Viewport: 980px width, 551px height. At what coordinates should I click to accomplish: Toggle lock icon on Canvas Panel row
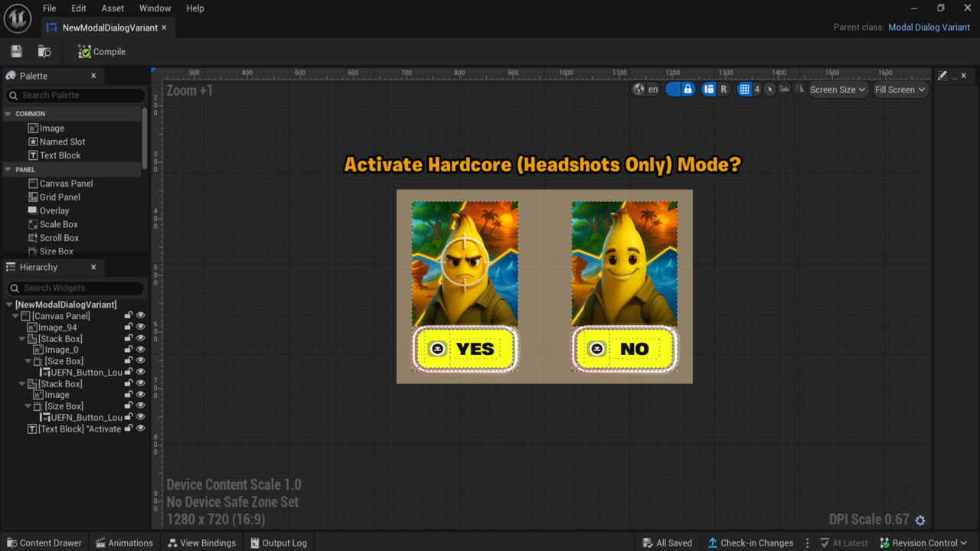129,315
